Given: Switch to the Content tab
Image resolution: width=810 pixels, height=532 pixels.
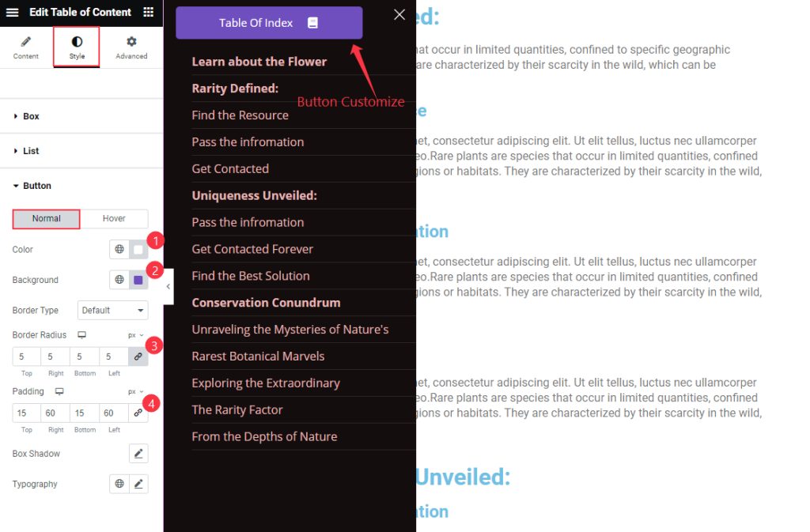Looking at the screenshot, I should tap(26, 47).
